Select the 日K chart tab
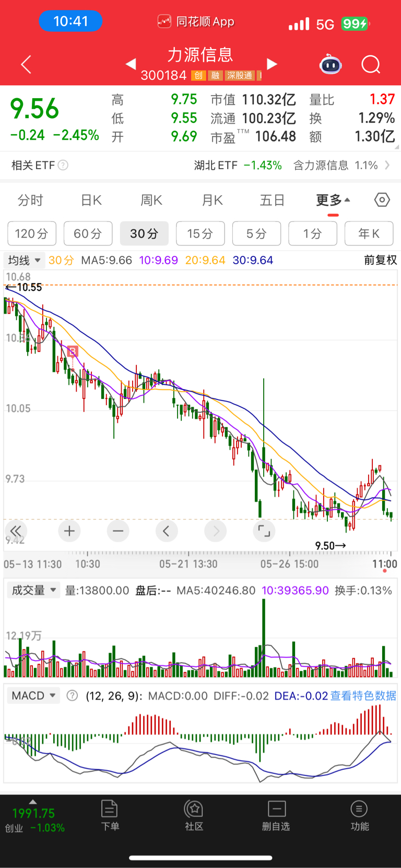This screenshot has width=401, height=868. 91,201
